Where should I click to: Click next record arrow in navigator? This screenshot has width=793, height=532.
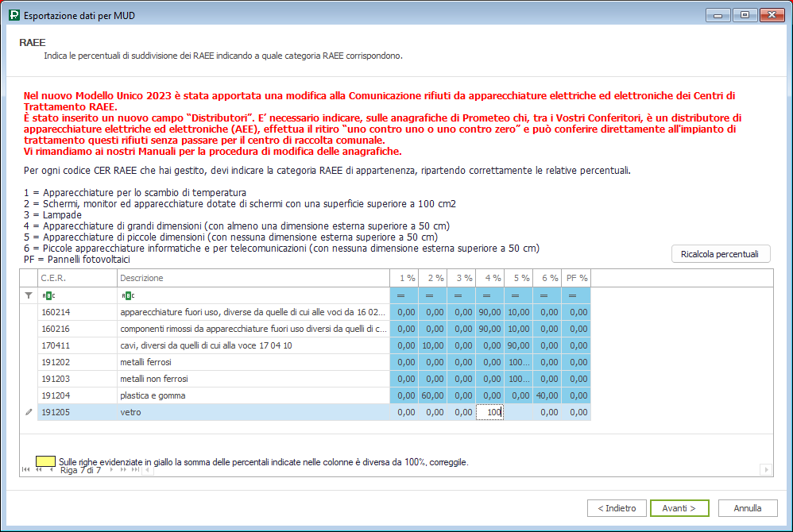coord(111,470)
